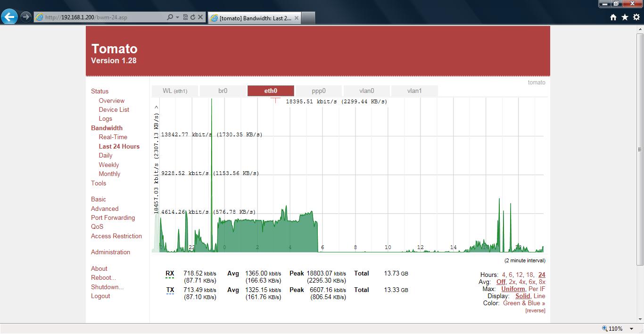Click the Reboot... link
This screenshot has height=334, width=644.
(x=103, y=277)
